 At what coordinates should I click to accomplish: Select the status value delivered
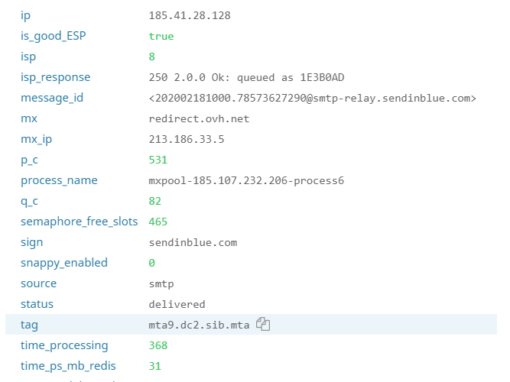(x=177, y=304)
